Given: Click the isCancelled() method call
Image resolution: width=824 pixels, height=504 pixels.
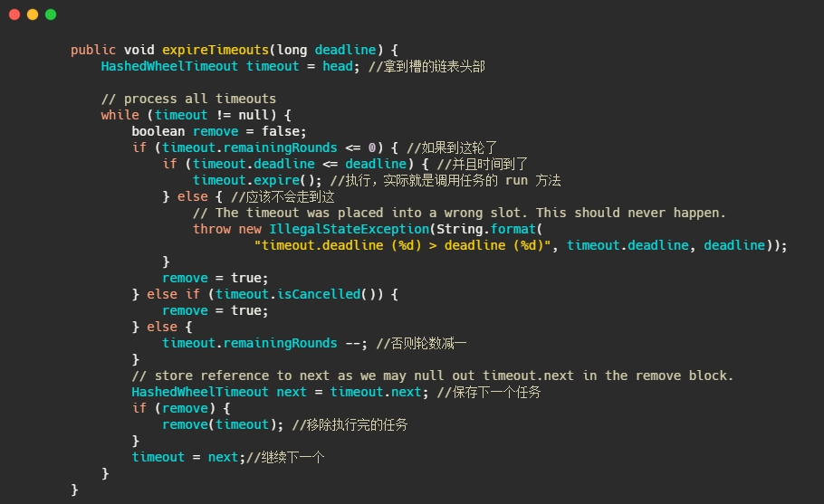Looking at the screenshot, I should [x=353, y=294].
